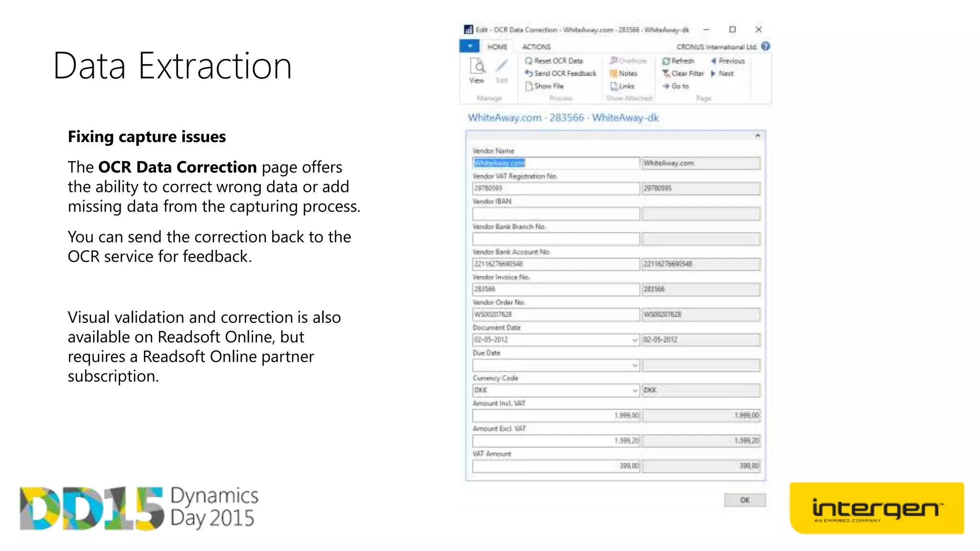Click read-only Document Date value 02-05-2012
This screenshot has height=551, width=980.
pos(701,340)
